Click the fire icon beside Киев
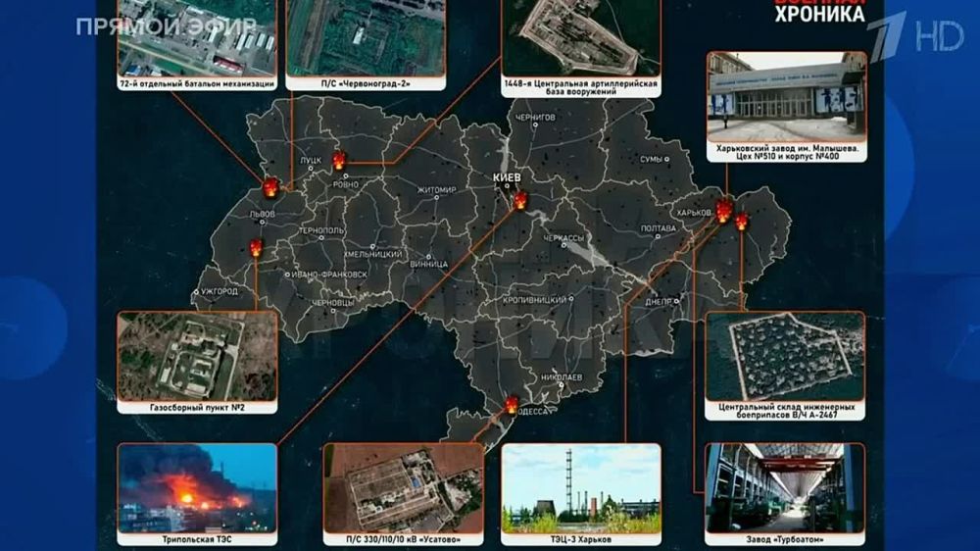The image size is (980, 551). coord(520,200)
